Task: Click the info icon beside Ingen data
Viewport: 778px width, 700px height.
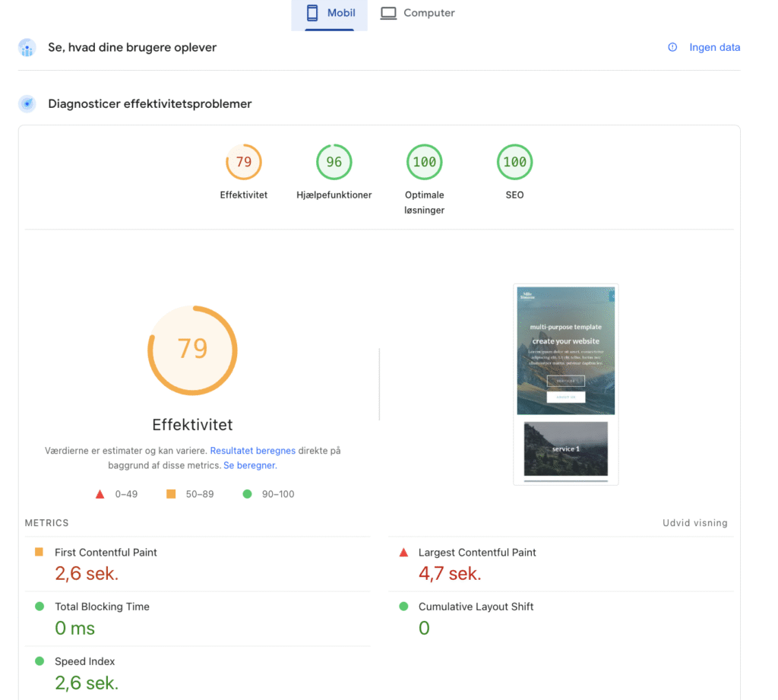Action: 672,47
